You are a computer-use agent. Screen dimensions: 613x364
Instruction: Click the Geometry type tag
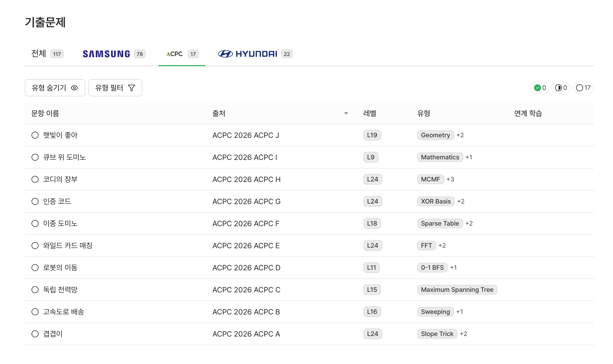[436, 135]
